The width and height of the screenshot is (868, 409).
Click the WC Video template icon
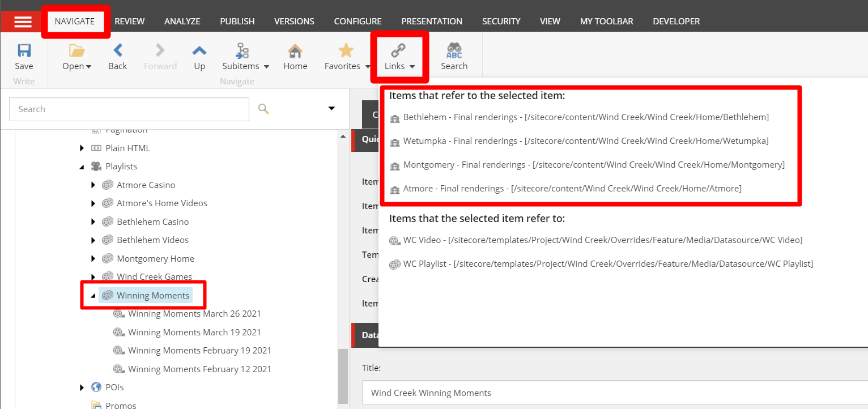[x=395, y=241]
